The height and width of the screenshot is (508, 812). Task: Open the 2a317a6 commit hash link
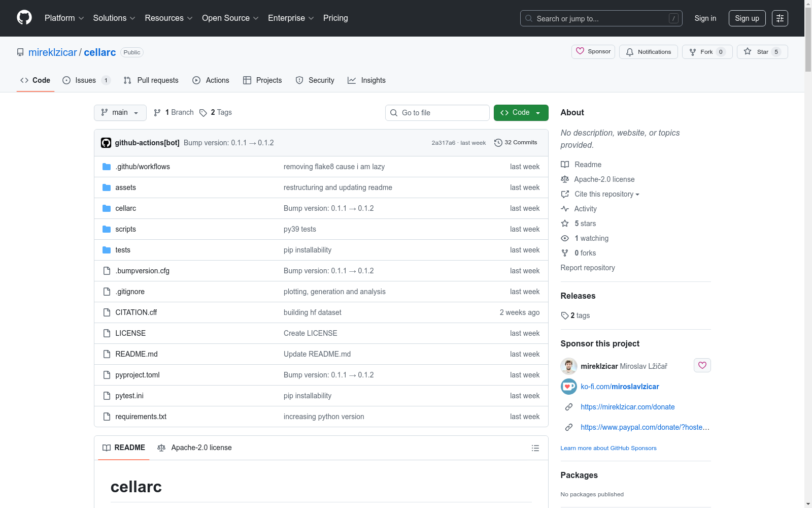[x=444, y=143]
